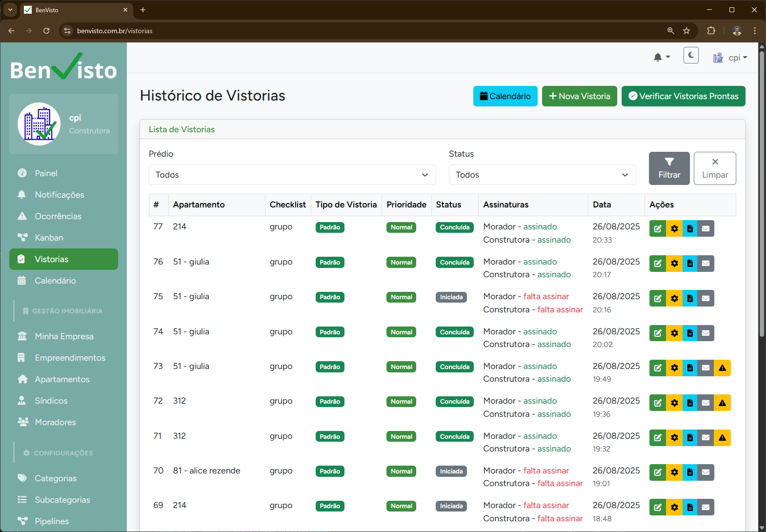Clear filters with Limpar button

pos(715,168)
